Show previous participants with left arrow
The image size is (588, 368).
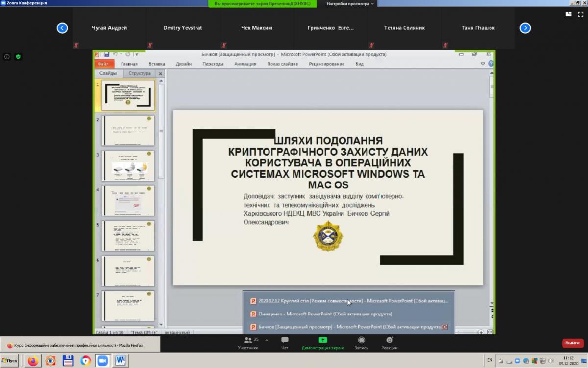pyautogui.click(x=62, y=28)
